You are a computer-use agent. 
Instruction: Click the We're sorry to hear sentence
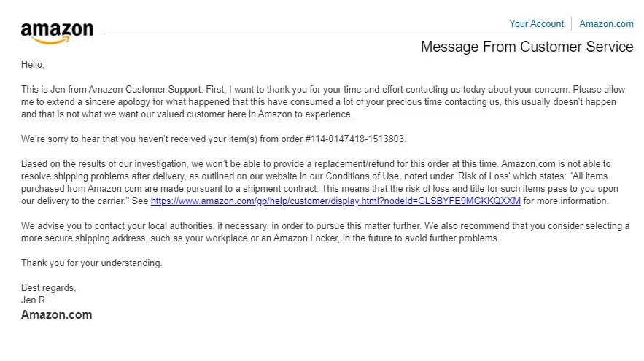click(x=146, y=139)
